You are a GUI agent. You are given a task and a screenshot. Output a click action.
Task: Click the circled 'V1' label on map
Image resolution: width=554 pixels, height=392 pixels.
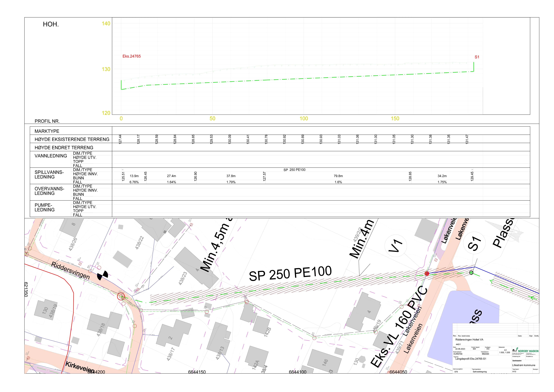point(396,246)
